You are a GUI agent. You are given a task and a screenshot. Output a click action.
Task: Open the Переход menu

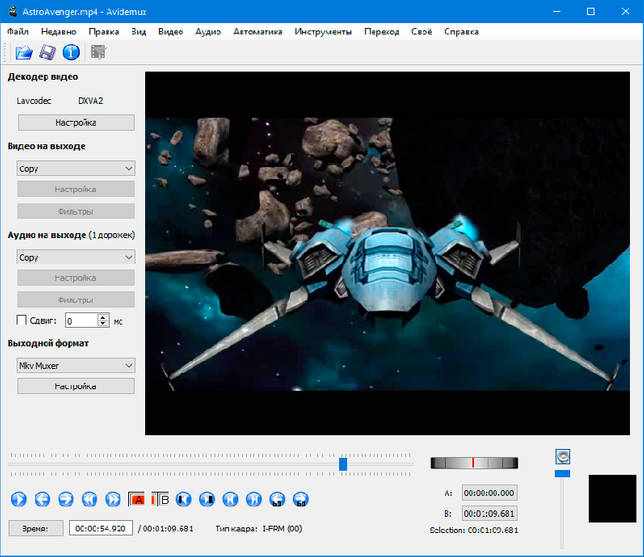[x=382, y=32]
